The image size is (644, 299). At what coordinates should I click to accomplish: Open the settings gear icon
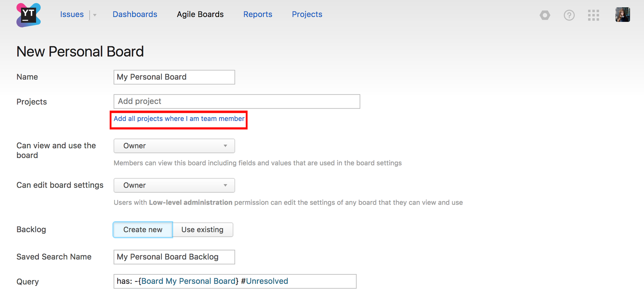click(545, 15)
